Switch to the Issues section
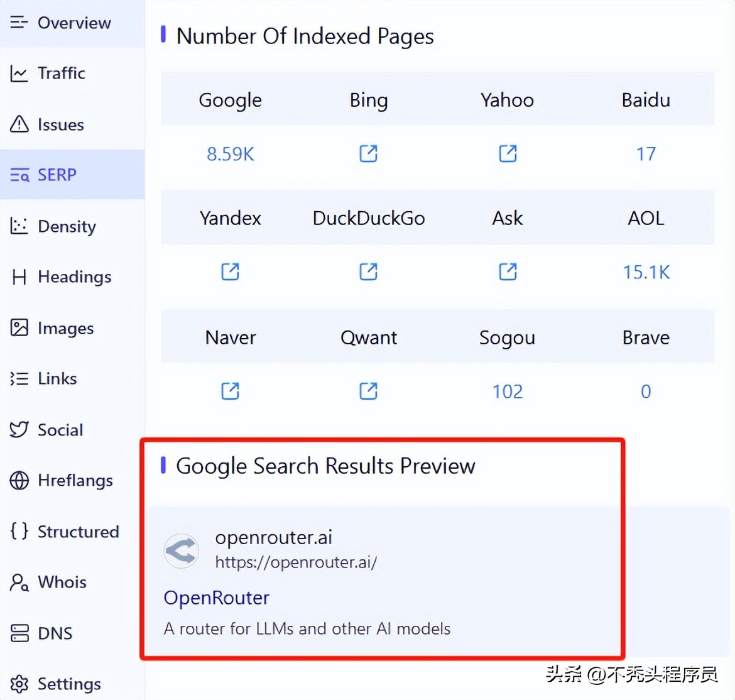Screen dimensions: 735x700 click(60, 124)
